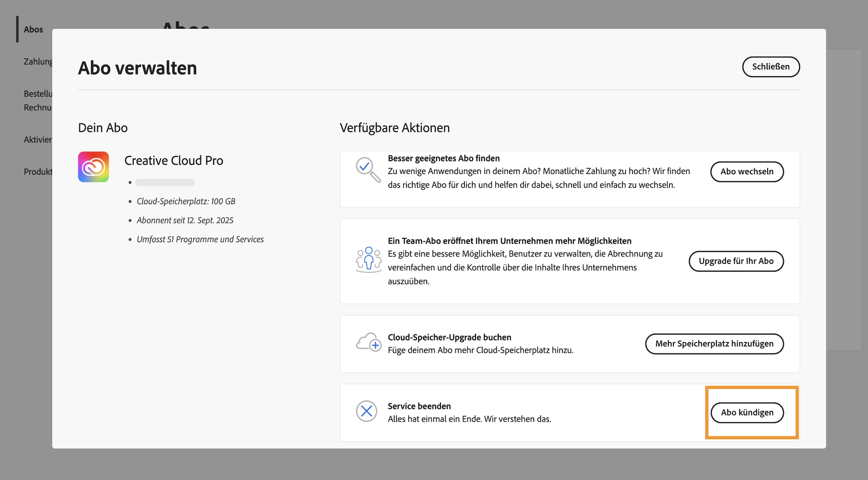Open the Zahlung sidebar entry
Screen dimensions: 868x480
[38, 62]
